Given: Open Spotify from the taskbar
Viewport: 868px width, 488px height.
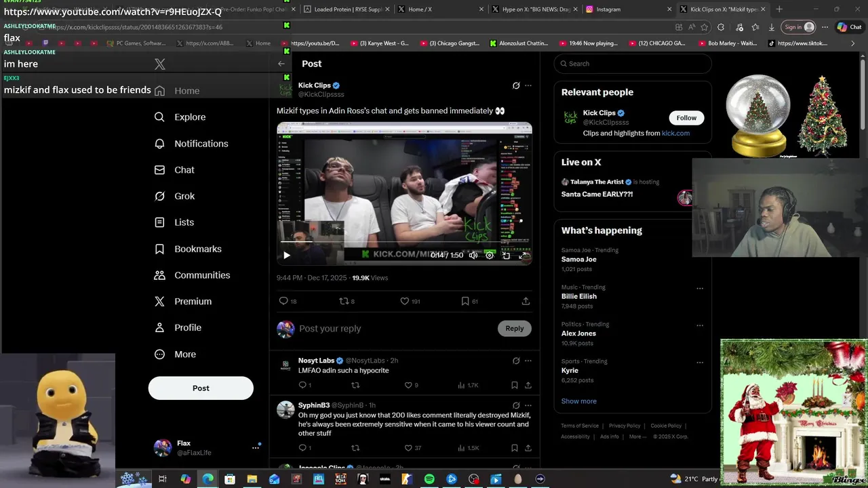Looking at the screenshot, I should point(429,479).
